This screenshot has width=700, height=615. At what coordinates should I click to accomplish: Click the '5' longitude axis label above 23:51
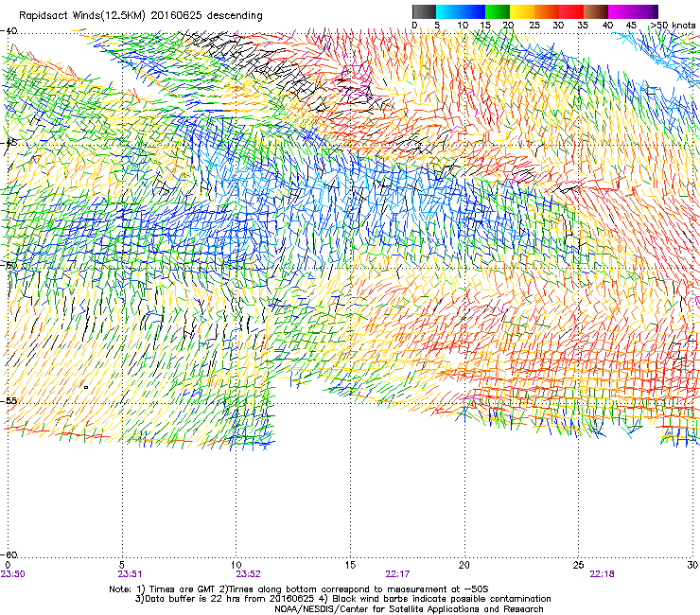122,565
